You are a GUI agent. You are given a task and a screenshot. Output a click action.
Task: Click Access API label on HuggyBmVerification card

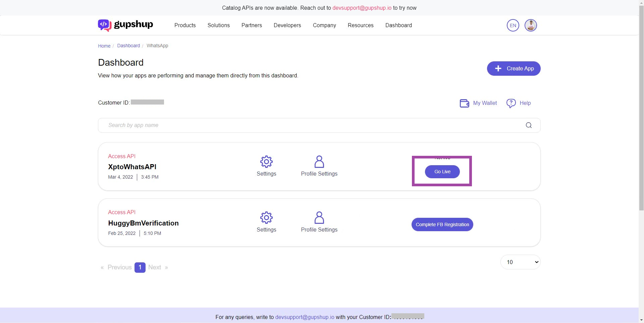122,212
